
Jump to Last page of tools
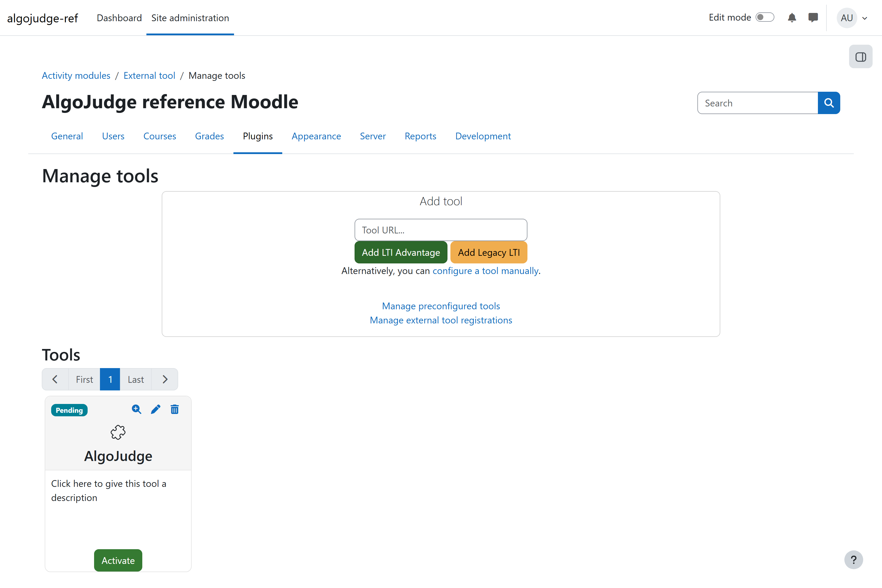(x=136, y=379)
